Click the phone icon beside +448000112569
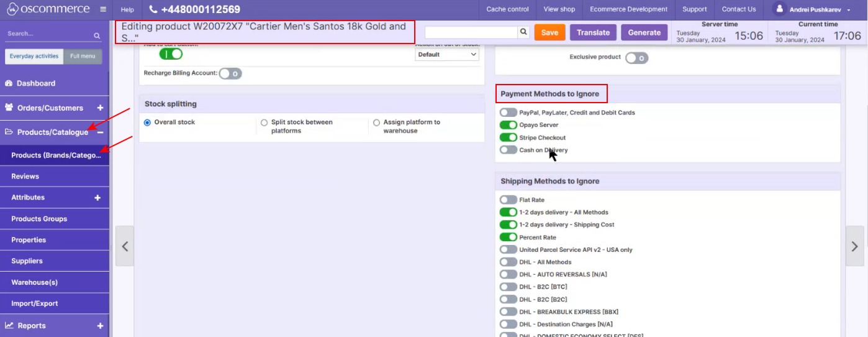 (153, 9)
